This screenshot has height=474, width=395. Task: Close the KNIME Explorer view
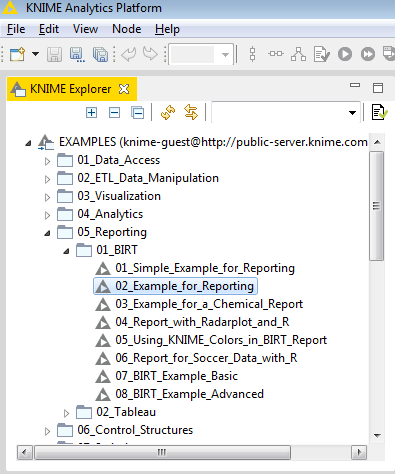point(124,89)
